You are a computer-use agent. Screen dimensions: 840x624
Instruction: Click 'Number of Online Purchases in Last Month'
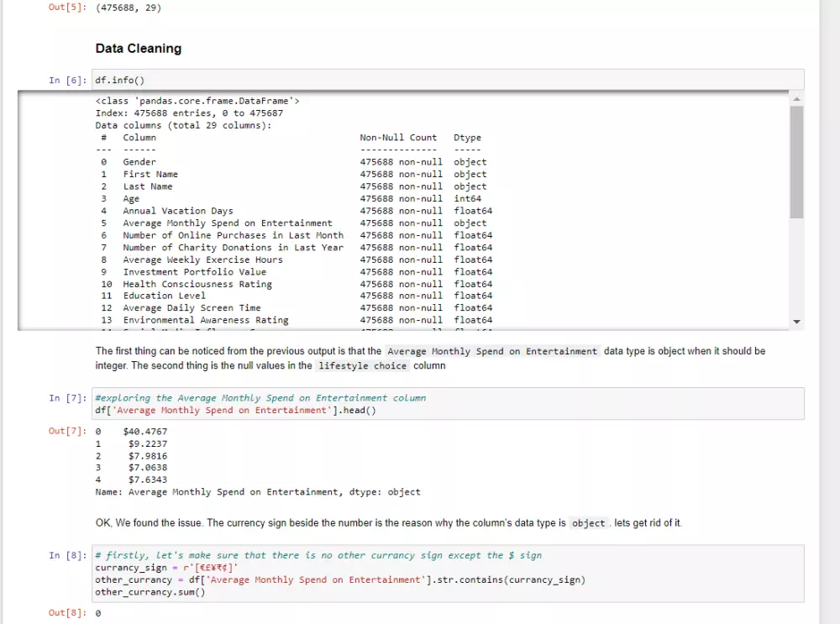tap(233, 235)
